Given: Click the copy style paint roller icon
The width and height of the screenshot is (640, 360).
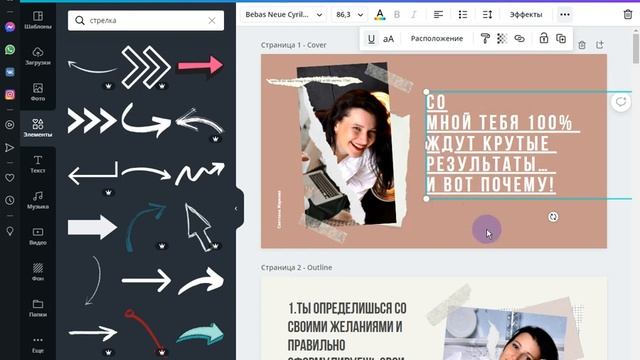Looking at the screenshot, I should click(x=485, y=39).
